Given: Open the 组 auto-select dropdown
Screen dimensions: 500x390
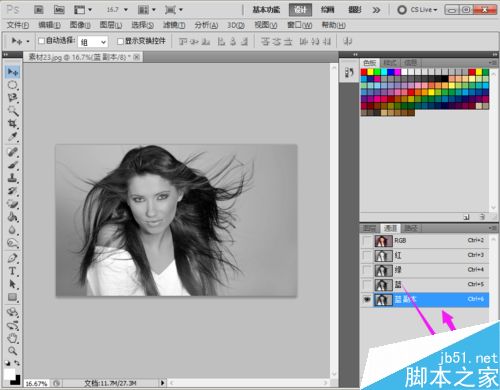Looking at the screenshot, I should 93,42.
